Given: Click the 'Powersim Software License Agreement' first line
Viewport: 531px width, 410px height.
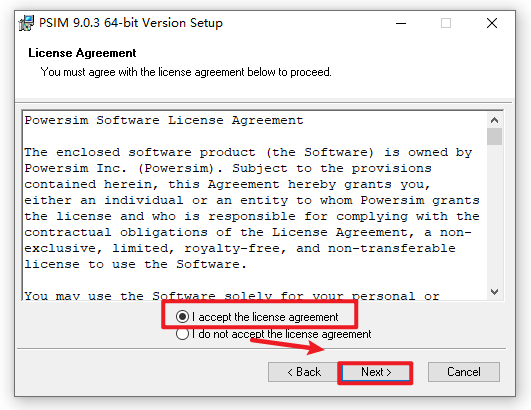Looking at the screenshot, I should click(x=164, y=120).
